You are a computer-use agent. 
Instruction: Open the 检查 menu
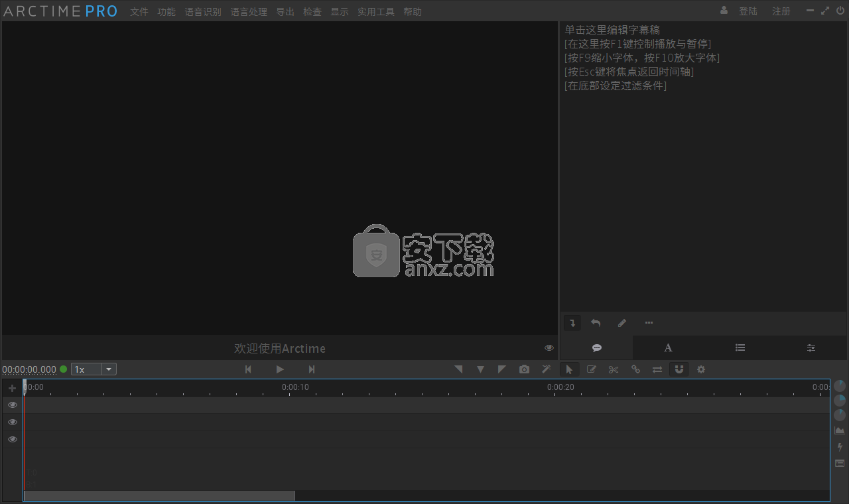(x=312, y=12)
